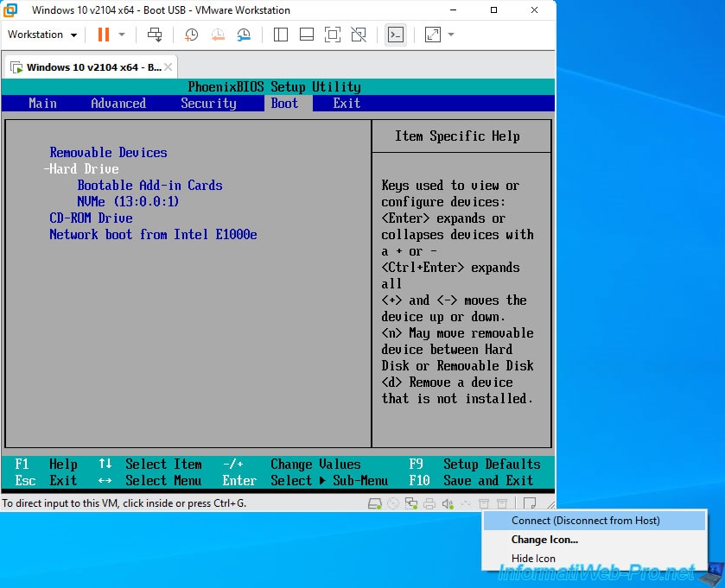
Task: Send Ctrl+Alt+Del to the VM
Action: [x=155, y=35]
